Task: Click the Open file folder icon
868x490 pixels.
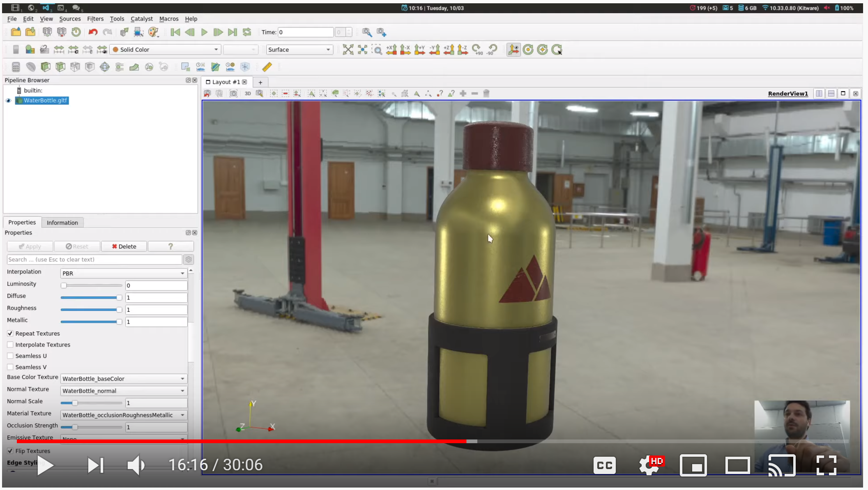Action: pos(16,32)
